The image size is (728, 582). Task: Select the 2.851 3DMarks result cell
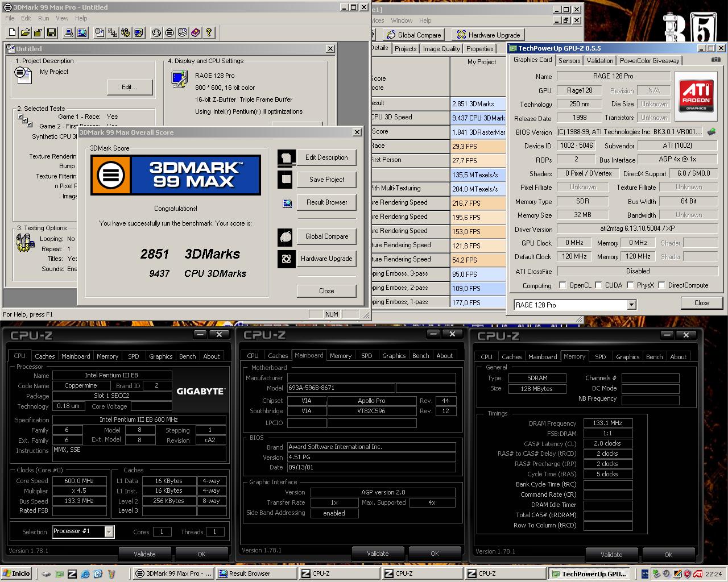(478, 104)
